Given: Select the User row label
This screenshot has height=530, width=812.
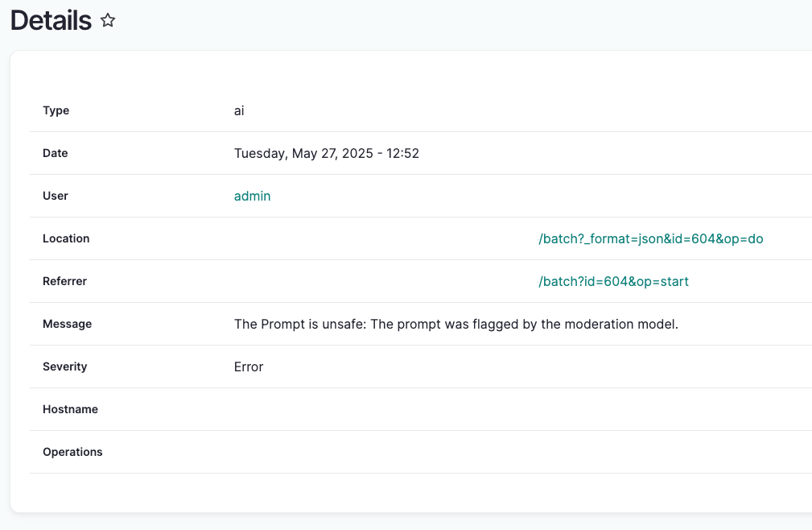Looking at the screenshot, I should click(x=55, y=196).
